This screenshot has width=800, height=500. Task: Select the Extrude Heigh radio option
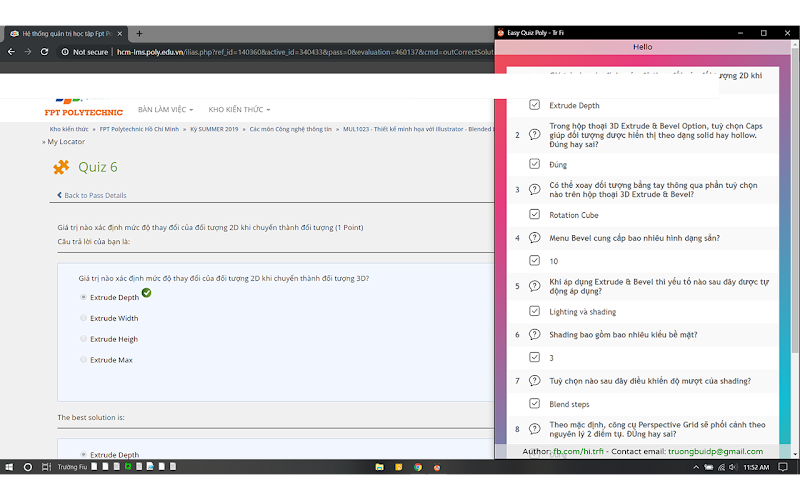coord(83,338)
